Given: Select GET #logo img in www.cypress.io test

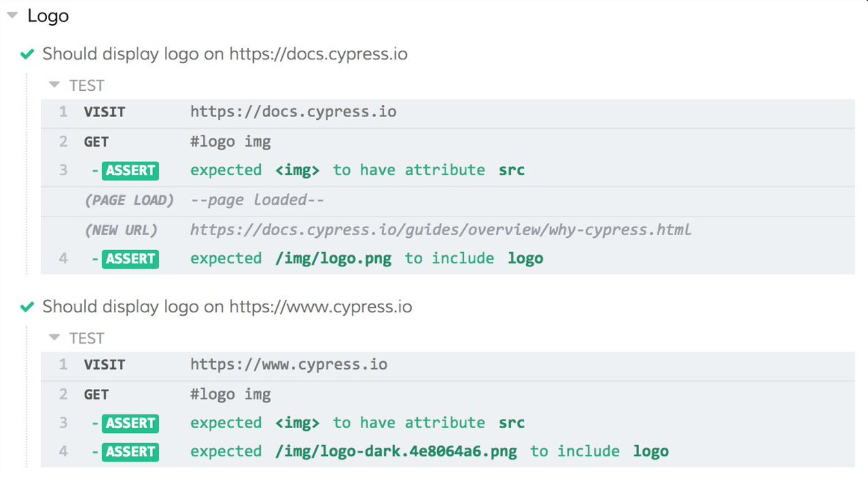Looking at the screenshot, I should (448, 394).
